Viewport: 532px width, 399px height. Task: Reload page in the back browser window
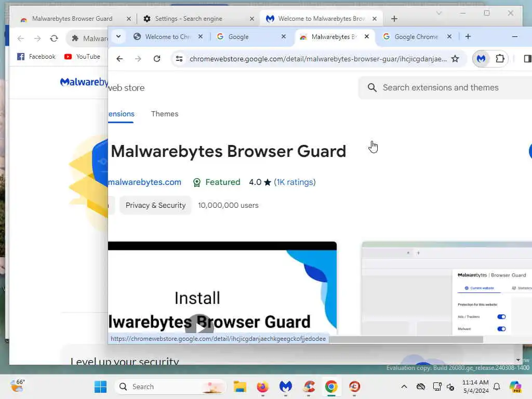54,38
